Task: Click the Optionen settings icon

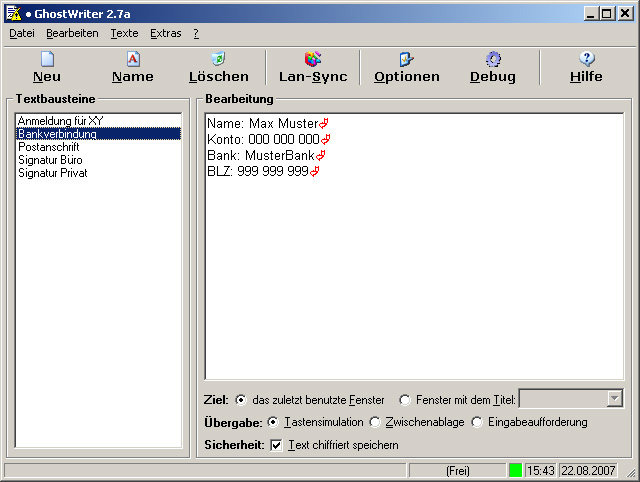Action: (407, 59)
